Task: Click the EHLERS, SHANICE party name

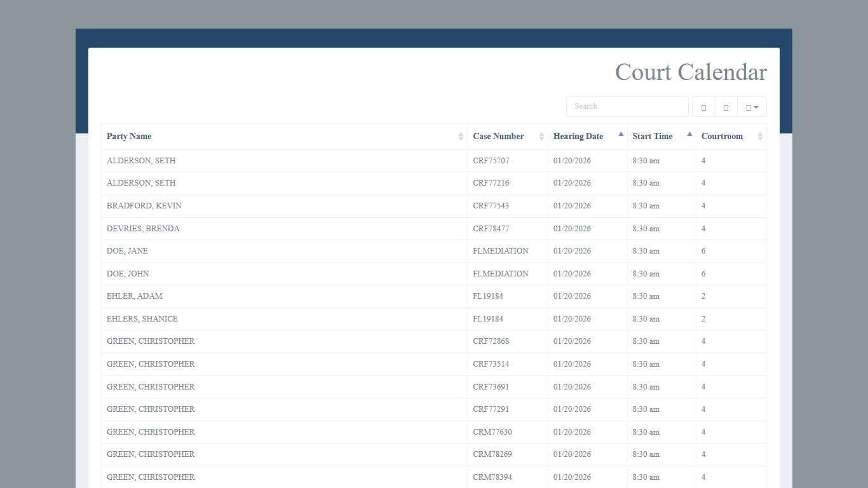Action: [142, 319]
